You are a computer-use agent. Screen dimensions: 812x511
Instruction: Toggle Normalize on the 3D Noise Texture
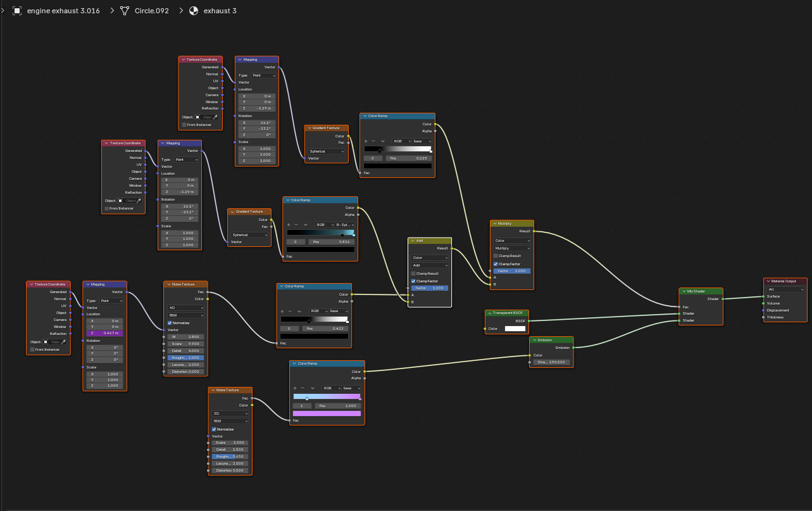point(214,429)
